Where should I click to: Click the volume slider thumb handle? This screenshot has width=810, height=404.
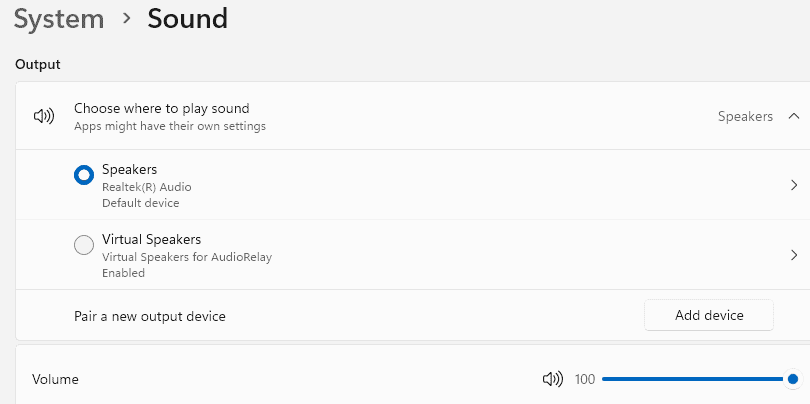point(793,379)
